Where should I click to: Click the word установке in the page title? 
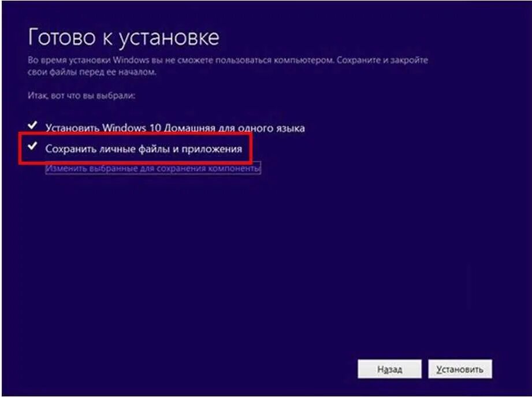[x=169, y=38]
